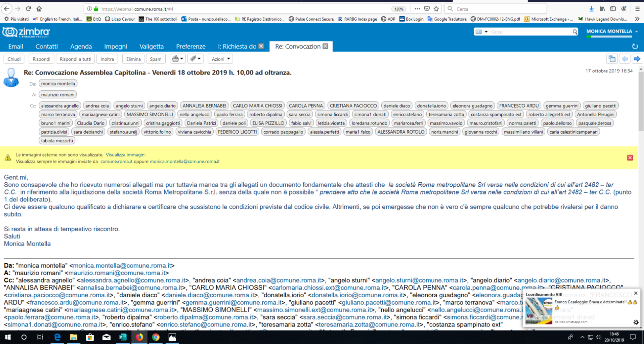The width and height of the screenshot is (644, 344).
Task: Open File Explorer from the taskbar
Action: point(73,337)
